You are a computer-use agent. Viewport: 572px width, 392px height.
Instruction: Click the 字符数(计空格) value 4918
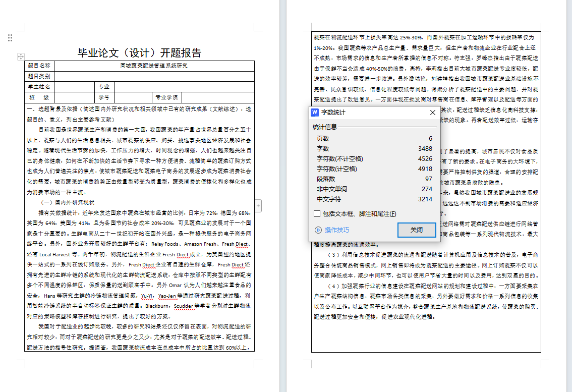point(425,169)
